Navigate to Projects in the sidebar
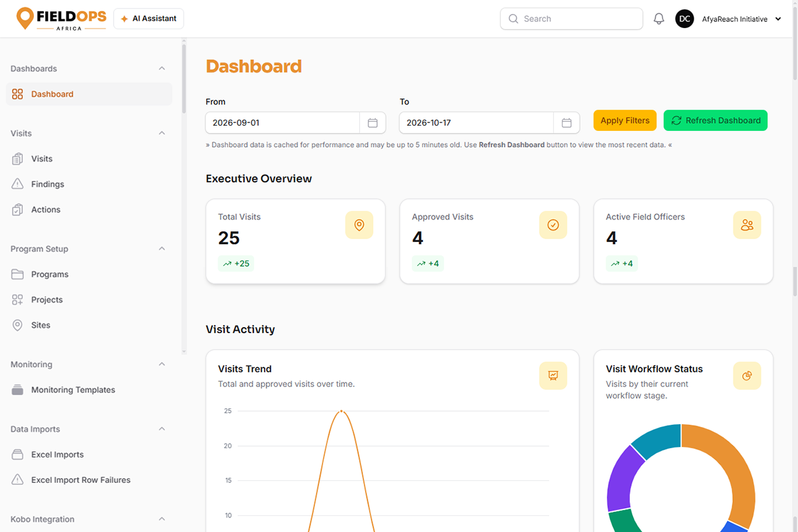Viewport: 798px width, 532px height. click(x=89, y=300)
